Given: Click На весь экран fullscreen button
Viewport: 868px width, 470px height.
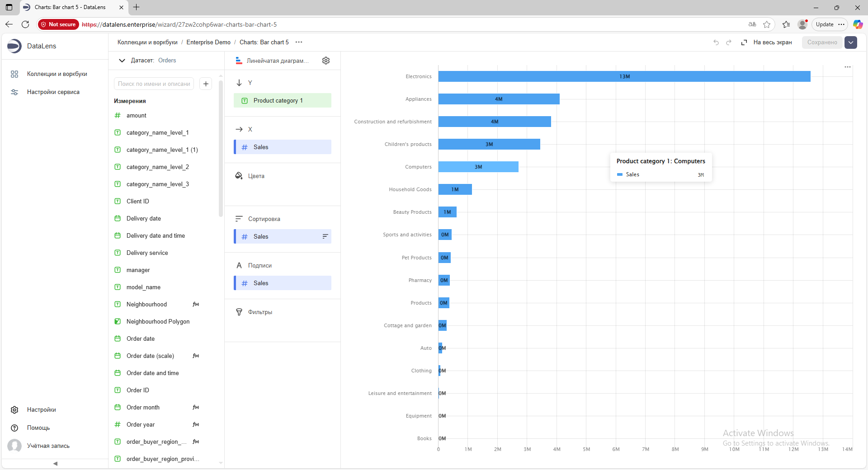Looking at the screenshot, I should (767, 42).
